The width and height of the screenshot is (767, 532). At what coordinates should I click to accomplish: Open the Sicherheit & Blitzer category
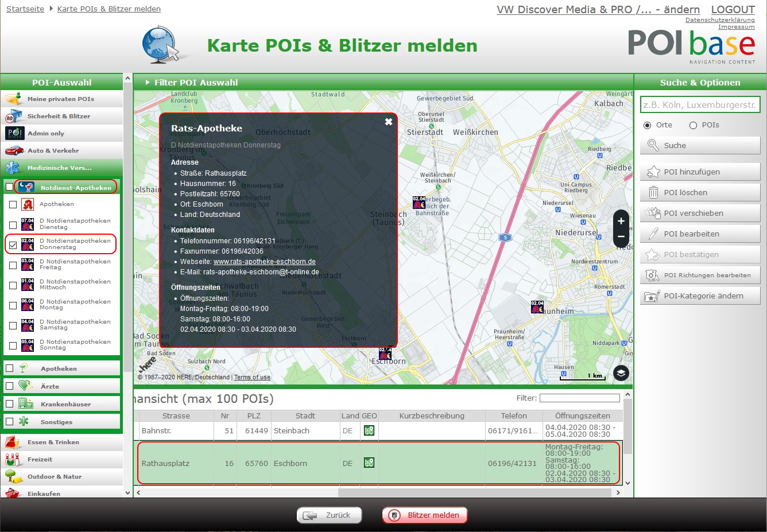pos(59,117)
